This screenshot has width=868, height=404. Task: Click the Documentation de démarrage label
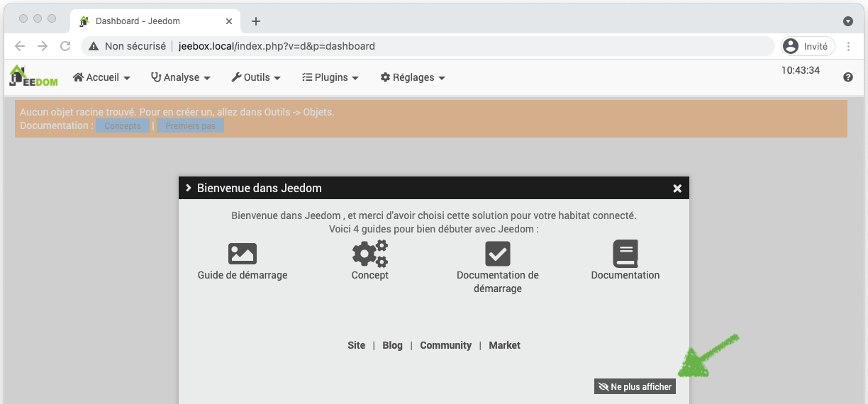pyautogui.click(x=498, y=281)
